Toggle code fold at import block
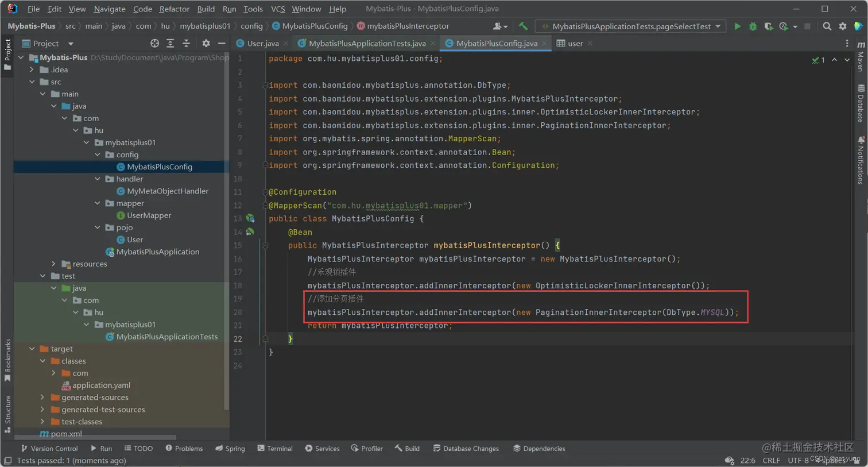The image size is (868, 467). tap(265, 85)
